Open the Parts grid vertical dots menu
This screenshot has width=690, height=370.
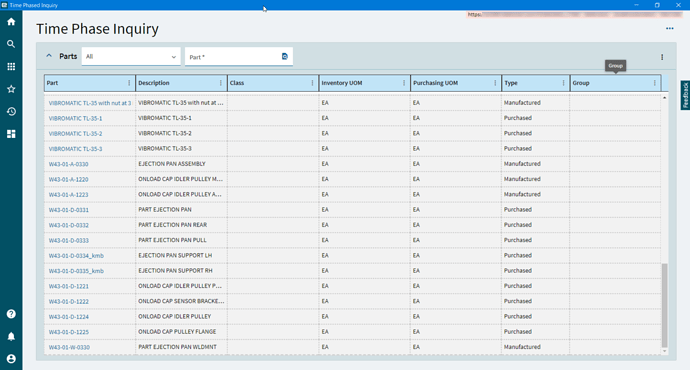click(x=662, y=57)
